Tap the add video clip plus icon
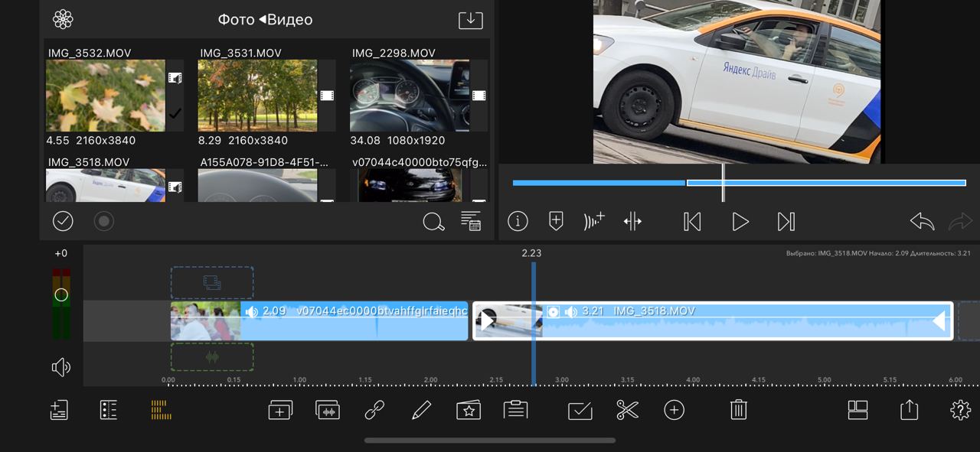The height and width of the screenshot is (452, 980). tap(280, 411)
